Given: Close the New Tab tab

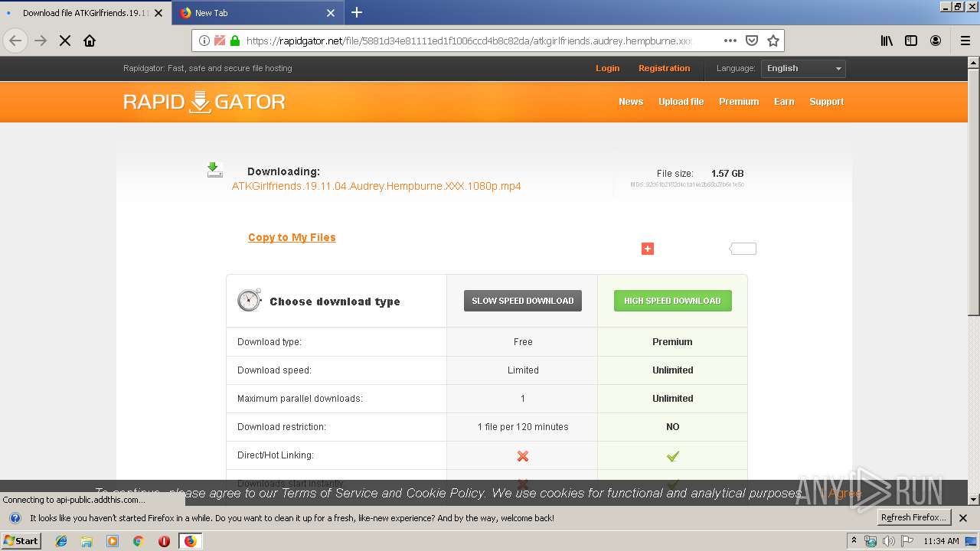Looking at the screenshot, I should [x=331, y=13].
